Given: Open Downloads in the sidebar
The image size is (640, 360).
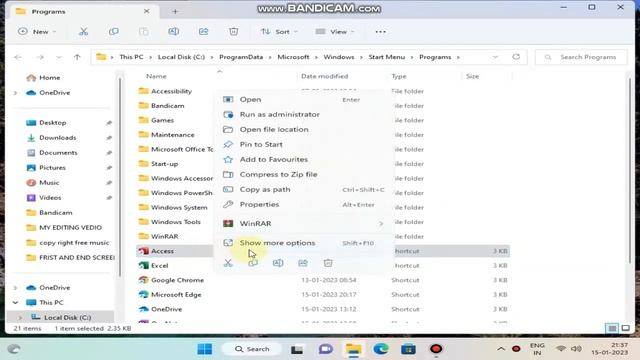Looking at the screenshot, I should pos(58,138).
